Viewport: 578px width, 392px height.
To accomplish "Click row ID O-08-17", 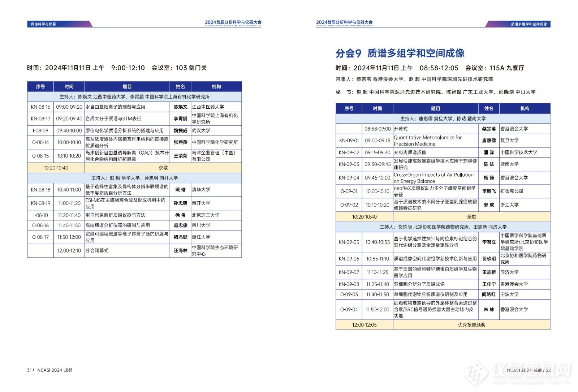I will pyautogui.click(x=40, y=237).
